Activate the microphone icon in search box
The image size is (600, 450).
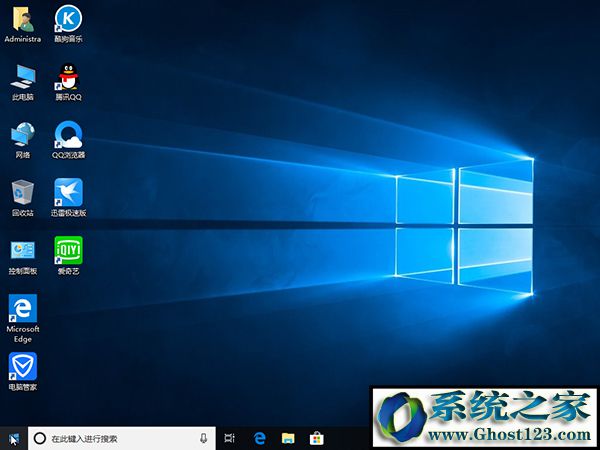(204, 439)
